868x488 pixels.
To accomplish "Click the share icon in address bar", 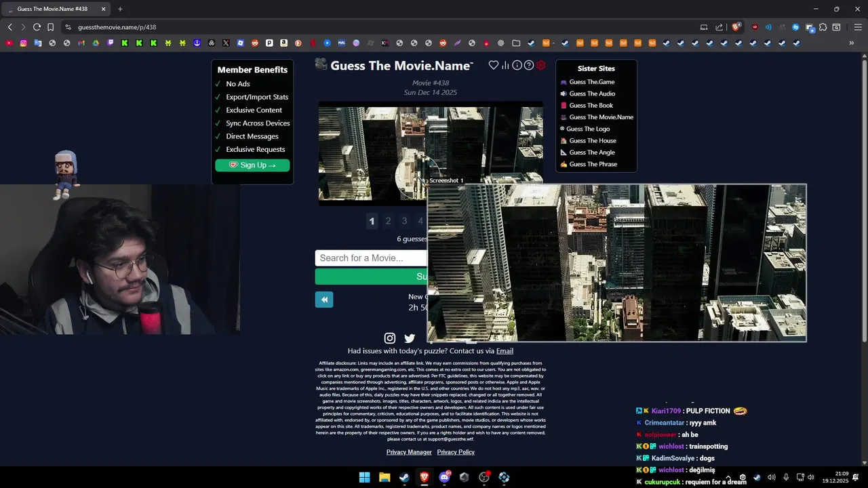I will tap(719, 27).
